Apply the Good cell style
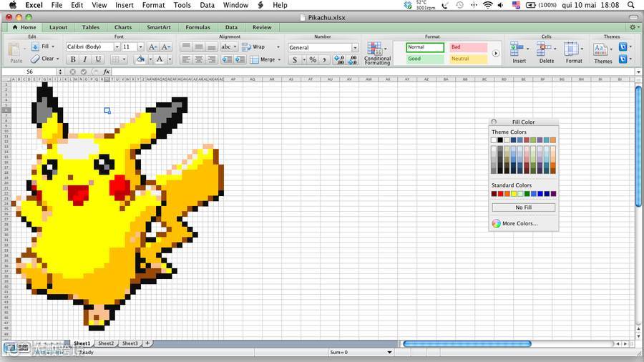 (425, 59)
